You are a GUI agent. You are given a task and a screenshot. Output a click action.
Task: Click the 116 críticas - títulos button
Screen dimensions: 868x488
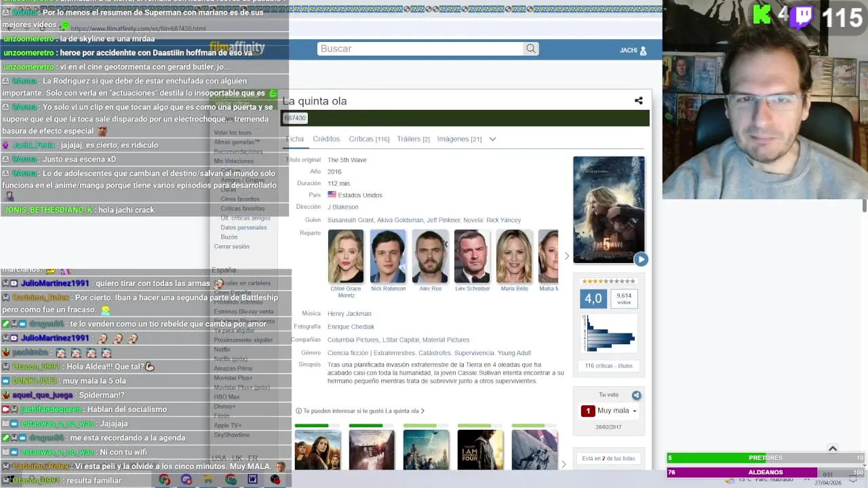pos(608,365)
